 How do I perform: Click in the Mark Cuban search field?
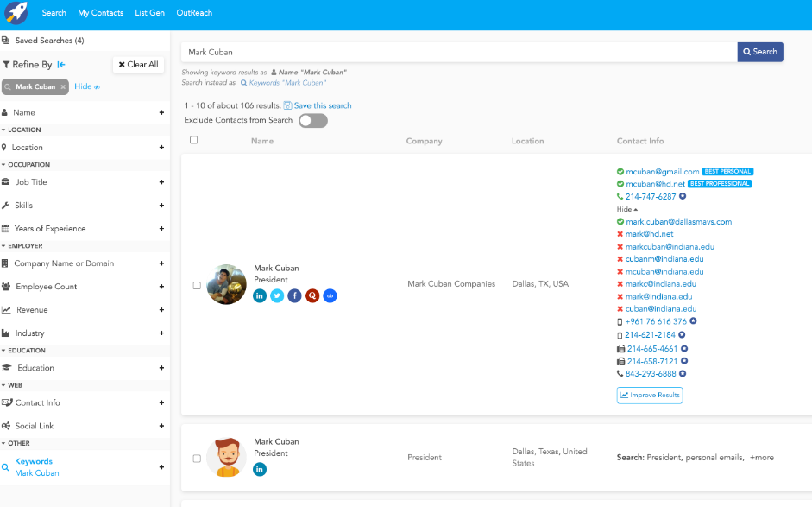[459, 52]
